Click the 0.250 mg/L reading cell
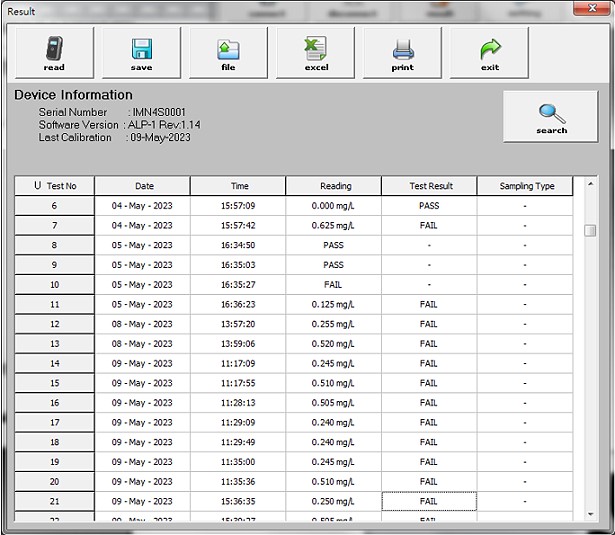The width and height of the screenshot is (615, 535). pos(334,501)
